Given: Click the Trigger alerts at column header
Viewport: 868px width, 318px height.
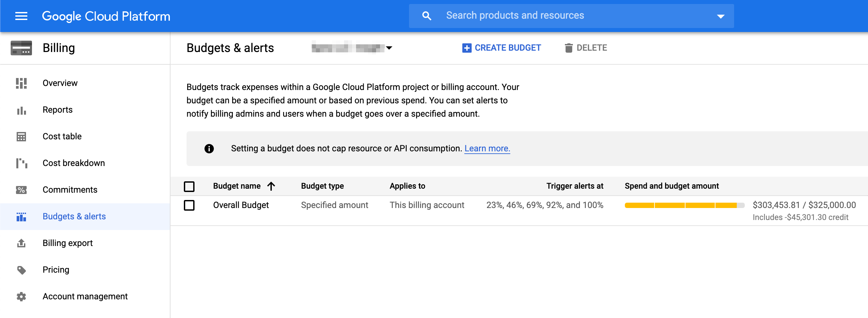Looking at the screenshot, I should (x=575, y=186).
